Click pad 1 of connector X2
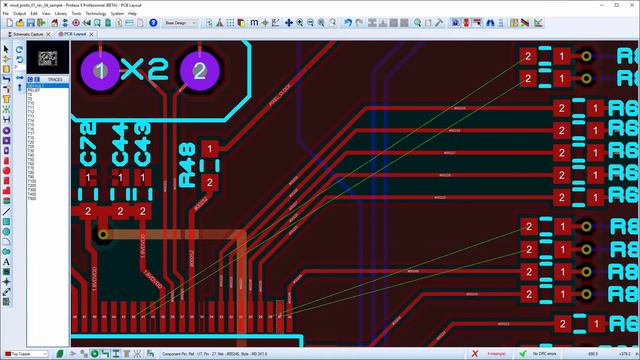This screenshot has height=360, width=640. pyautogui.click(x=100, y=71)
